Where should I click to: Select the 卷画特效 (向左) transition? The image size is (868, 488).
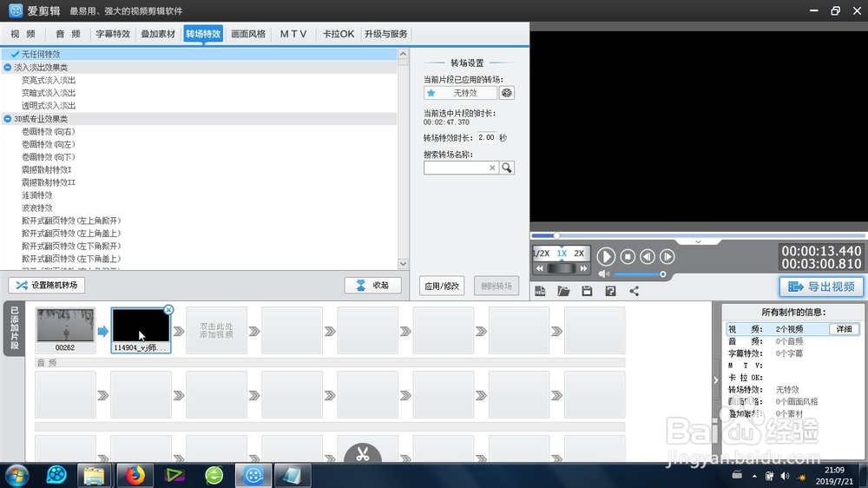coord(48,144)
